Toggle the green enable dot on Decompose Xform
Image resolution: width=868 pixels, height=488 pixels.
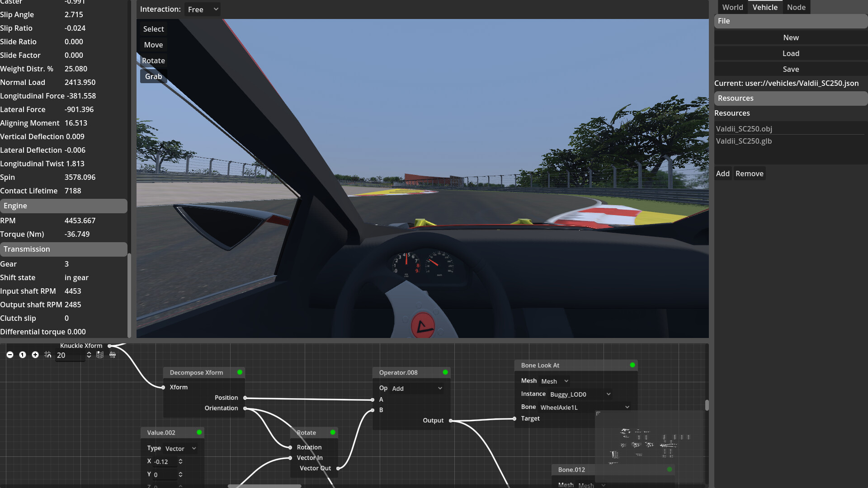tap(240, 372)
